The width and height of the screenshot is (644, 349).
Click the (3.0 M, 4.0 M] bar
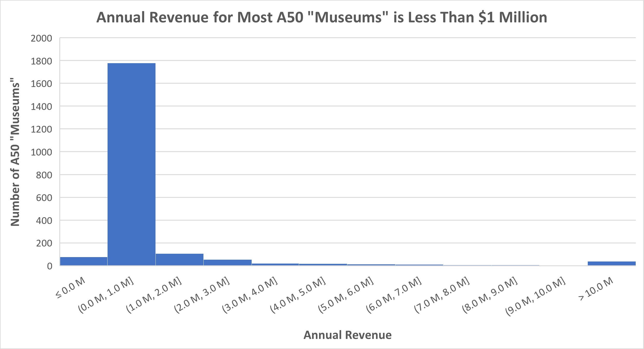275,264
